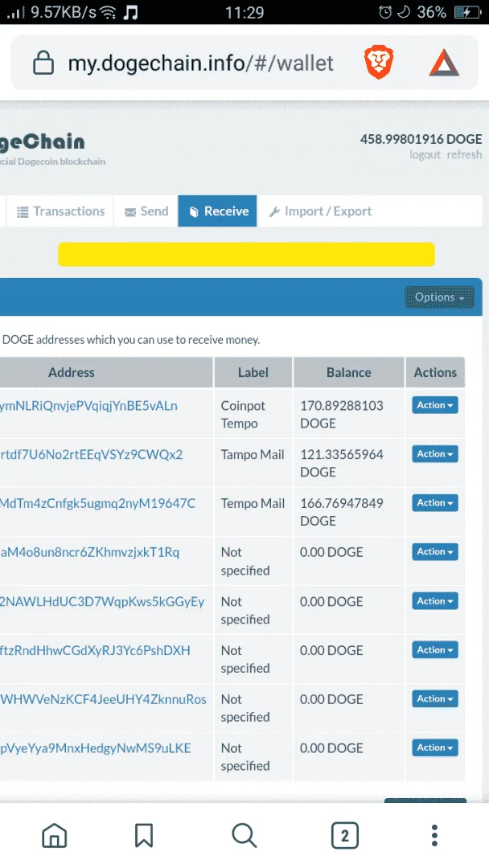Click the Balance column header
The height and width of the screenshot is (868, 489).
(349, 373)
